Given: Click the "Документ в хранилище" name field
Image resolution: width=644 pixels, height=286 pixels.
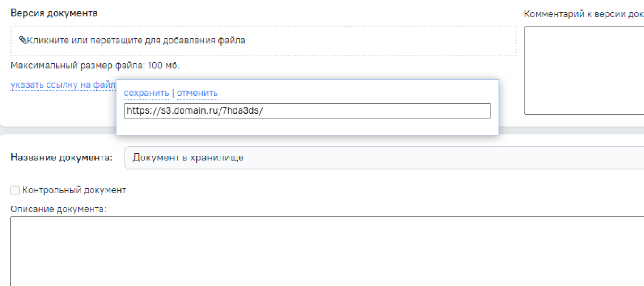Looking at the screenshot, I should 384,157.
